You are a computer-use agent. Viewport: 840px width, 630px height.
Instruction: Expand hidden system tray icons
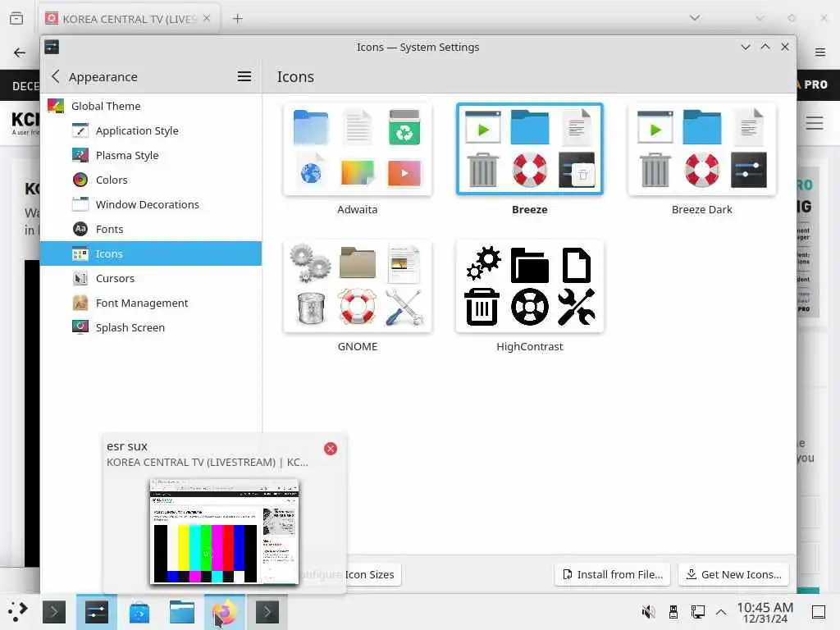721,612
